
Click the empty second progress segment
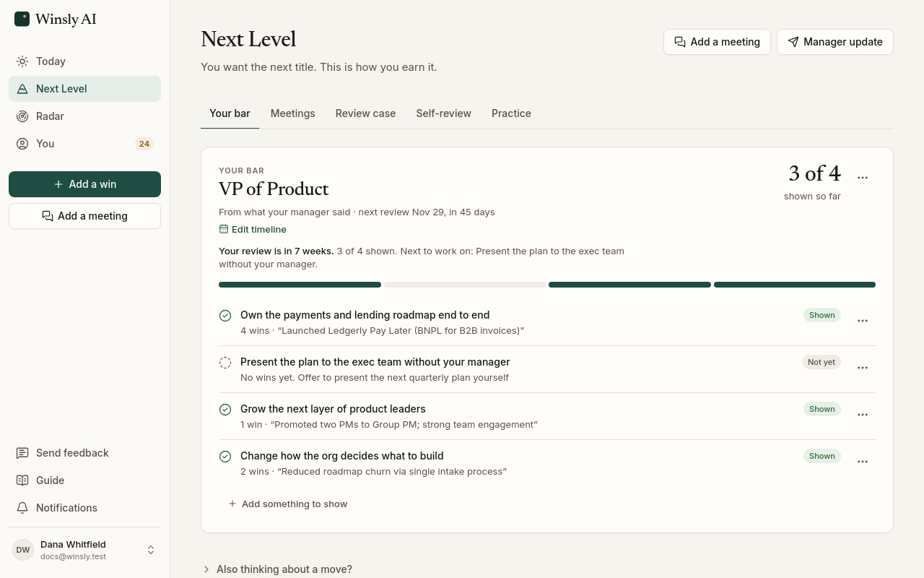(465, 285)
